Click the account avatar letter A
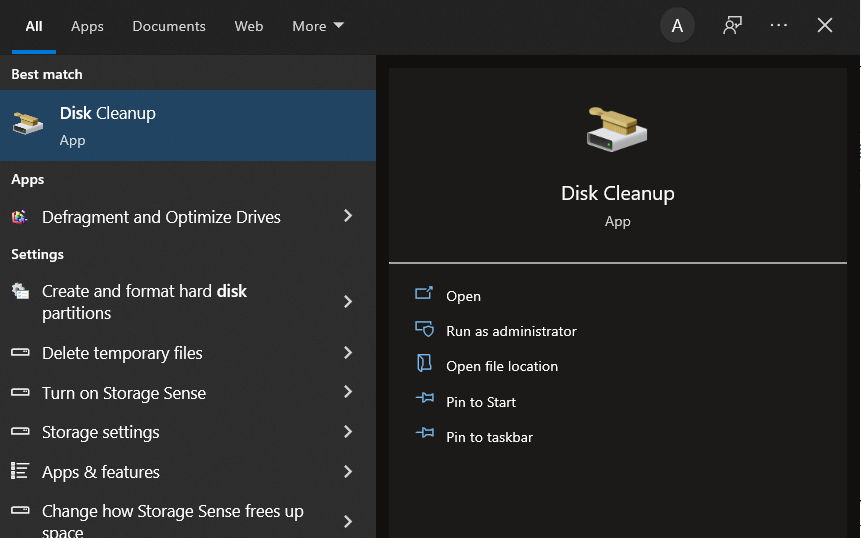861x538 pixels. [x=677, y=25]
